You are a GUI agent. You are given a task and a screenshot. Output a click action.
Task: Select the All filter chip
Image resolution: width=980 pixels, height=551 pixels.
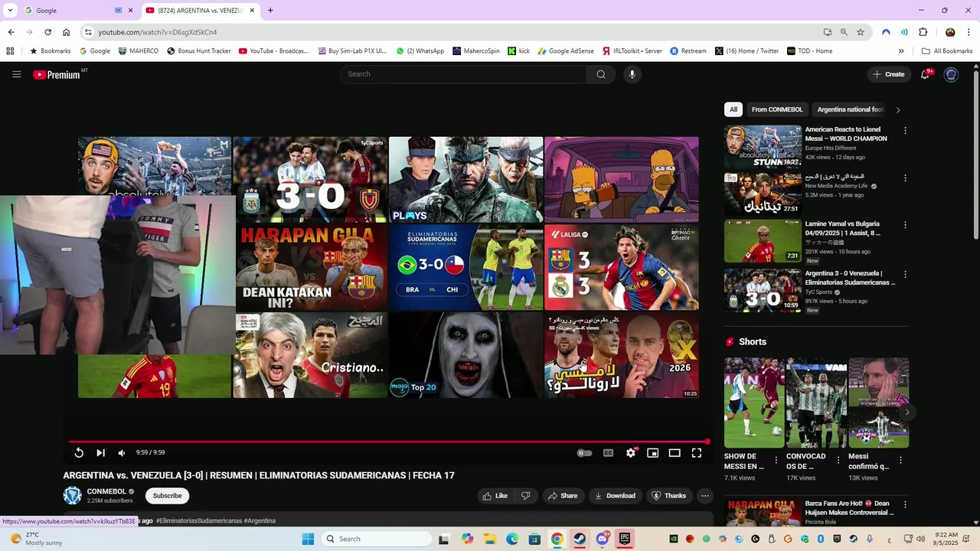click(x=733, y=109)
